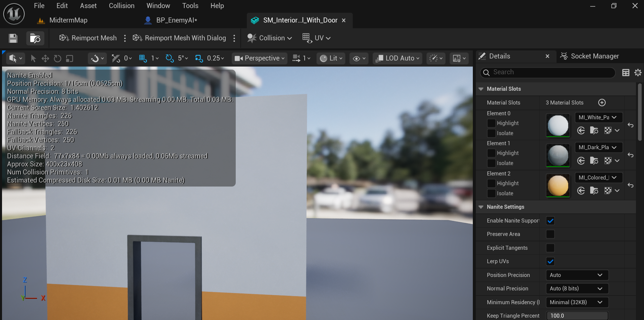
Task: Use selected asset for Element 0 material
Action: (581, 130)
